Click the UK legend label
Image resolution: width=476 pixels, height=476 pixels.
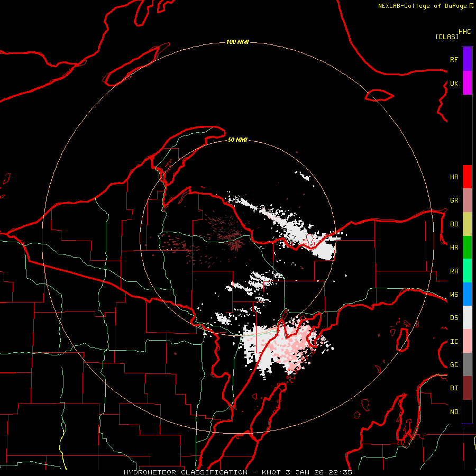coord(454,83)
